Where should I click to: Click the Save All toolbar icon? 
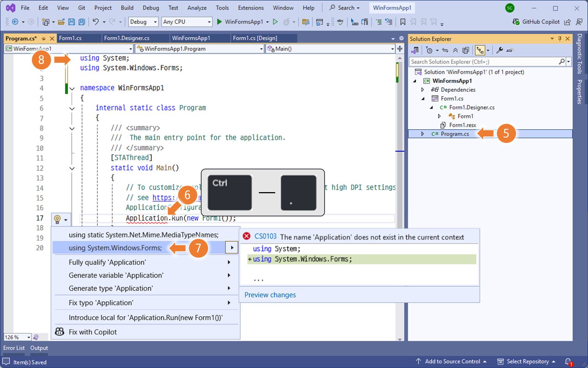82,22
